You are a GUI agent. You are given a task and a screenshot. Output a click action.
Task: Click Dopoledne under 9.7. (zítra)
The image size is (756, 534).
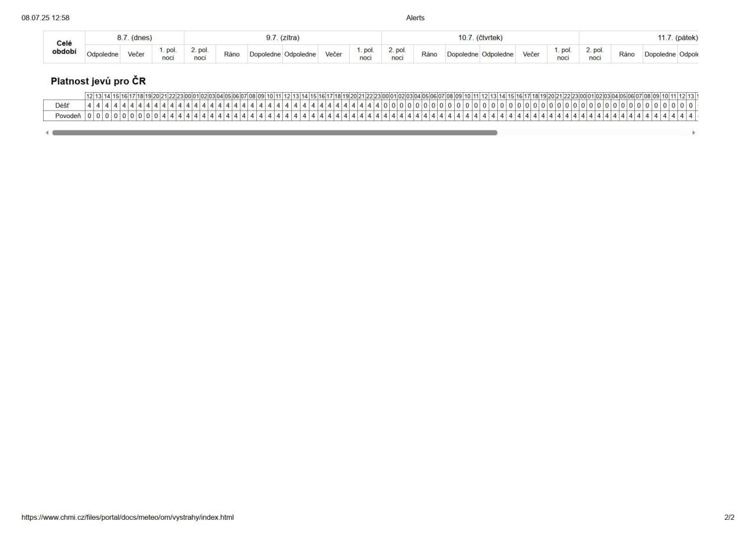pyautogui.click(x=265, y=54)
